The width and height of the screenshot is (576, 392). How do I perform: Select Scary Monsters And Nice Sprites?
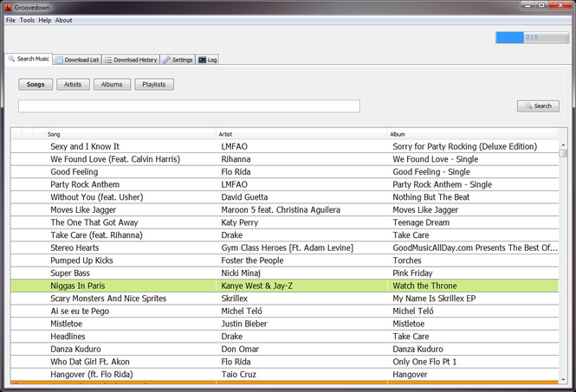click(108, 299)
